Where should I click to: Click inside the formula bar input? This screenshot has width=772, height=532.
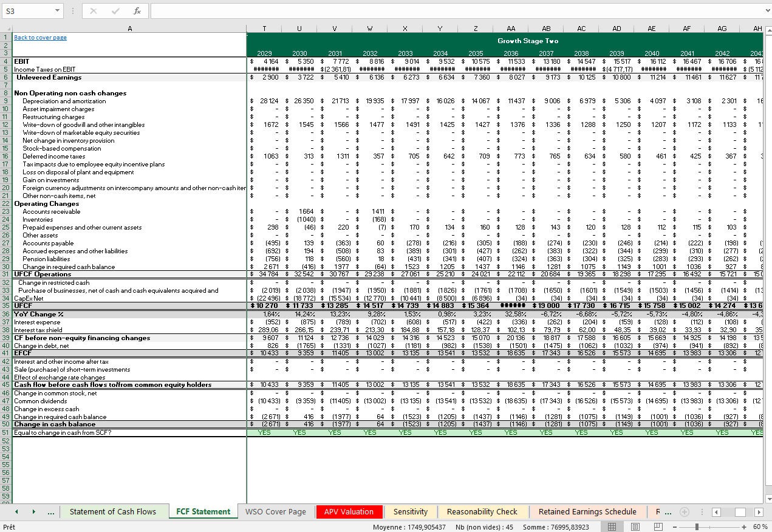click(x=456, y=11)
